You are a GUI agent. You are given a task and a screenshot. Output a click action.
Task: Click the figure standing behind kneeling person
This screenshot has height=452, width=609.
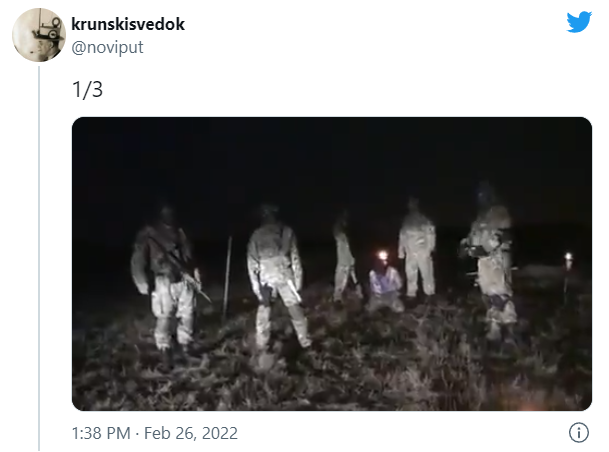418,247
